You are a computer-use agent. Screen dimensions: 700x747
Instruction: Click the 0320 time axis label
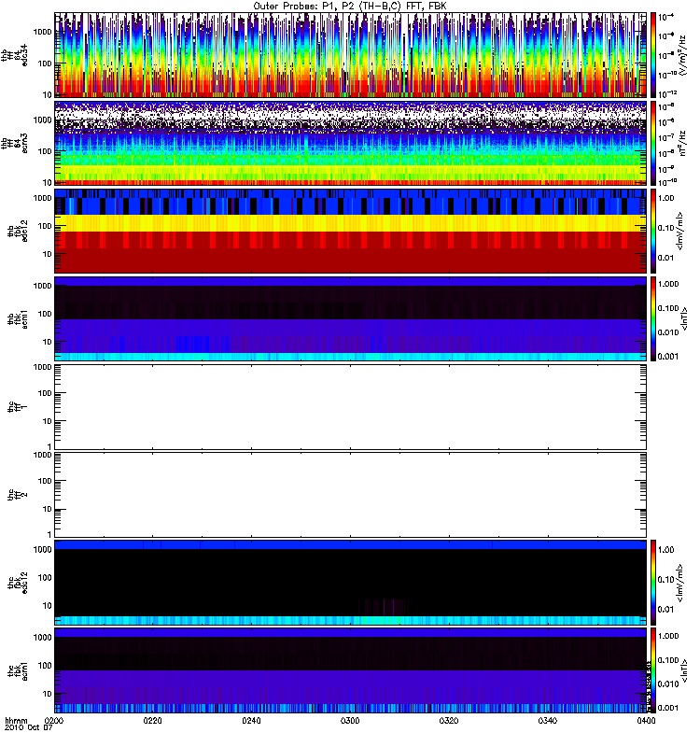tap(449, 721)
